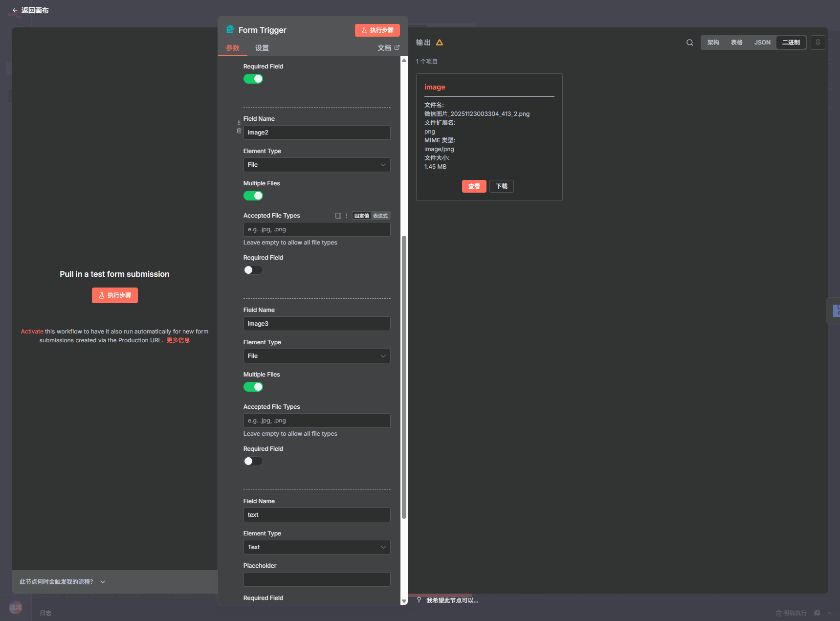Click 执行步骤 button in Form Trigger header
Image resolution: width=840 pixels, height=621 pixels.
tap(377, 30)
